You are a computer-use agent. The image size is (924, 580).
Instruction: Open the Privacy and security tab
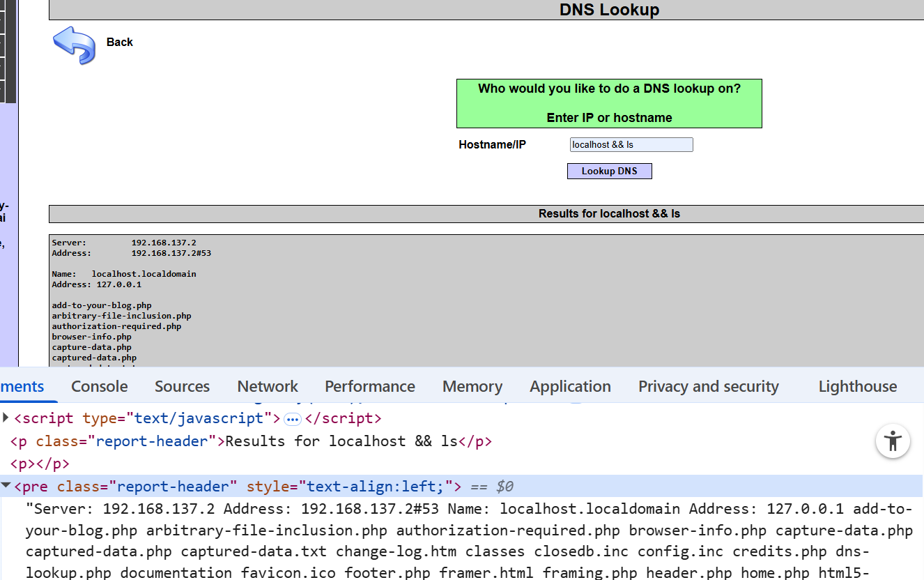[709, 386]
